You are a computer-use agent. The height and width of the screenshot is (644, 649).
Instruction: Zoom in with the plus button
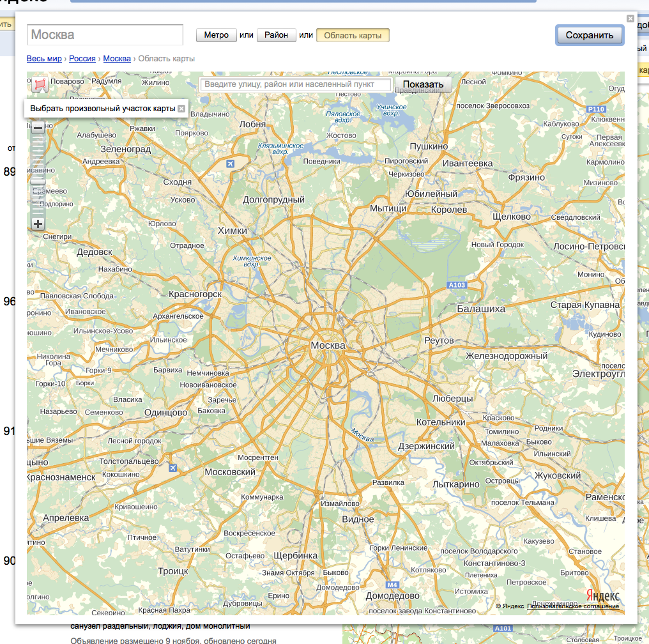(38, 224)
